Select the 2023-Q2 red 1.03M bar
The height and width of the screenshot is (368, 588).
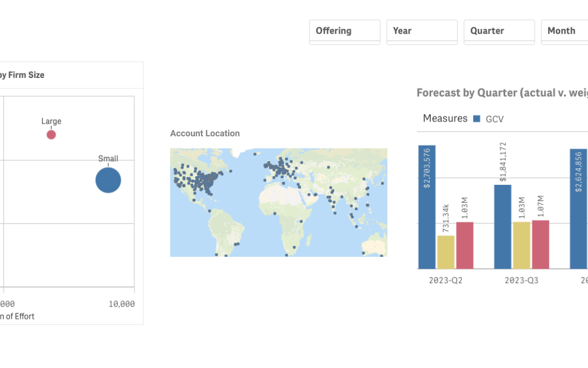[465, 245]
